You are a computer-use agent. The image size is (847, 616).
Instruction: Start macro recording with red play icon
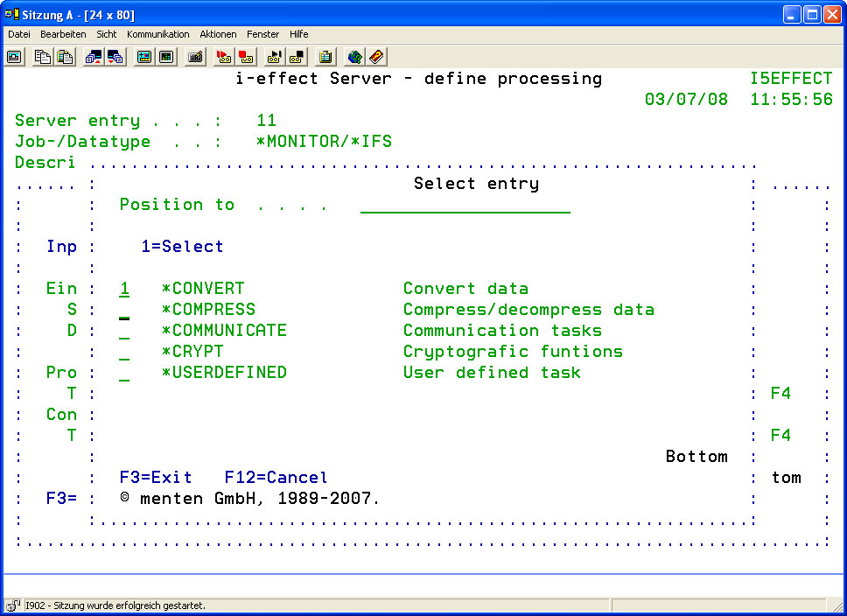224,57
